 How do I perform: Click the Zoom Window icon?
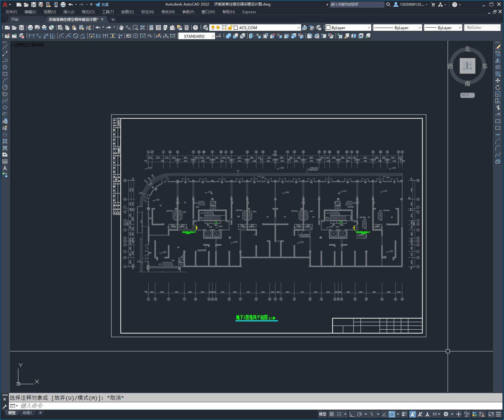click(135, 28)
